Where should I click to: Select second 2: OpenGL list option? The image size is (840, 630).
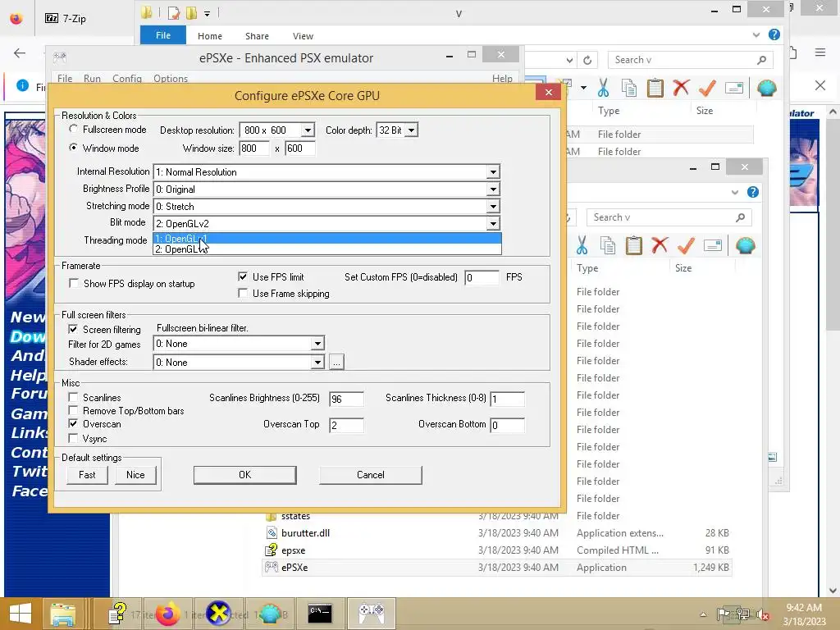(327, 249)
